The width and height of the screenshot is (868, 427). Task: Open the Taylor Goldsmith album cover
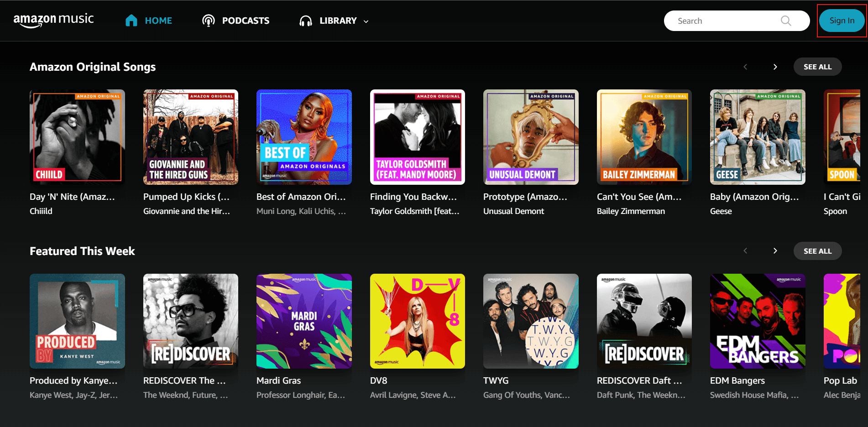pos(418,137)
